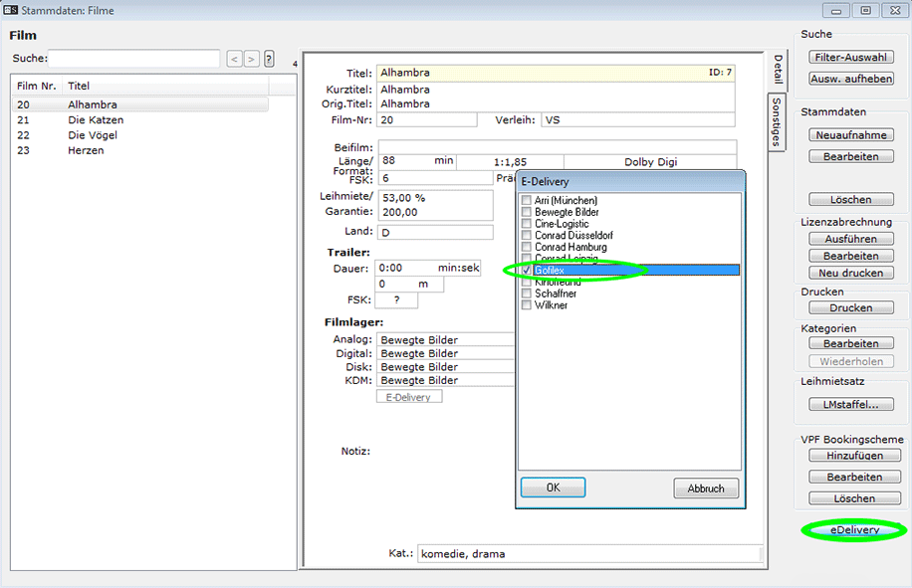Viewport: 912px width, 588px height.
Task: Open the LMstaffel settings button
Action: pyautogui.click(x=850, y=404)
